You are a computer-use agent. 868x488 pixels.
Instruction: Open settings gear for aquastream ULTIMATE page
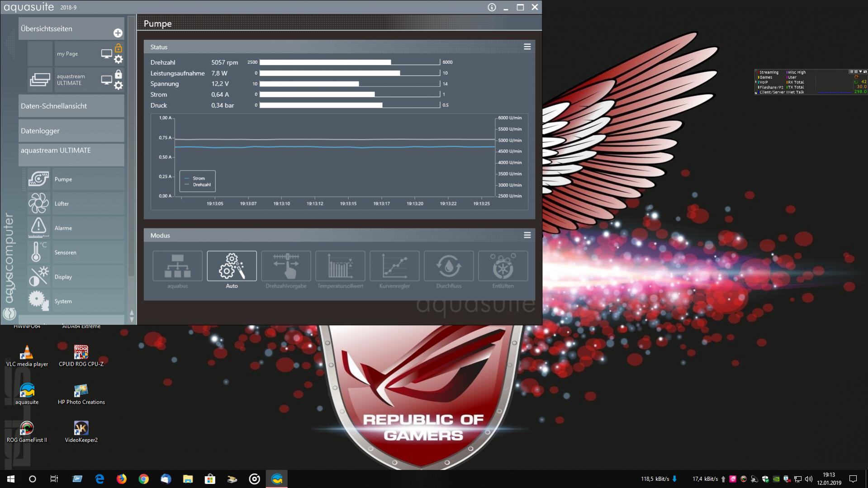tap(119, 85)
